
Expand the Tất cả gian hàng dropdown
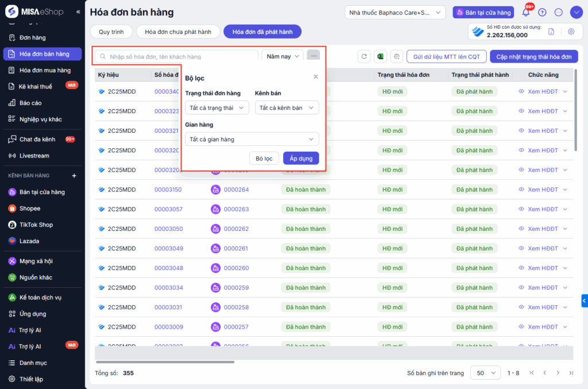point(252,139)
